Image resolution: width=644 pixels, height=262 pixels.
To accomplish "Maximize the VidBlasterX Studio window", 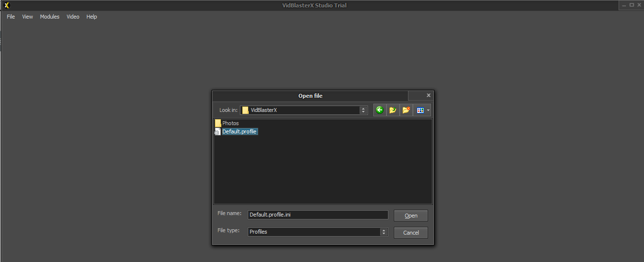I will coord(631,5).
